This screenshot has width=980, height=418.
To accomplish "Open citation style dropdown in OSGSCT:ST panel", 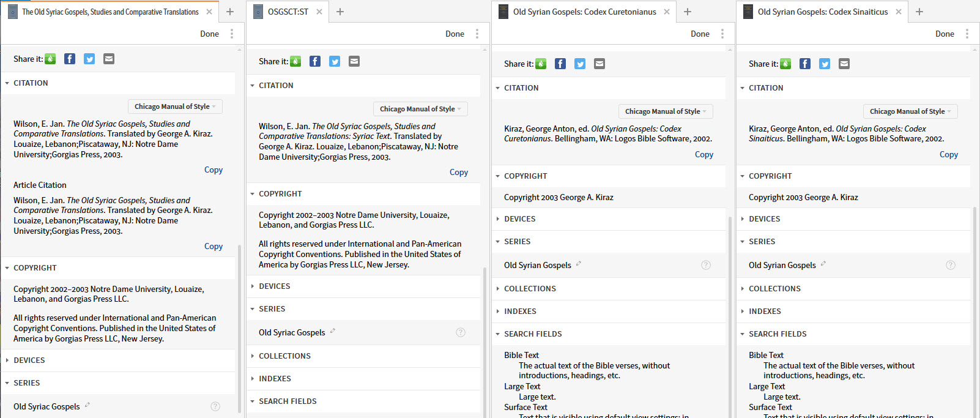I will 420,109.
